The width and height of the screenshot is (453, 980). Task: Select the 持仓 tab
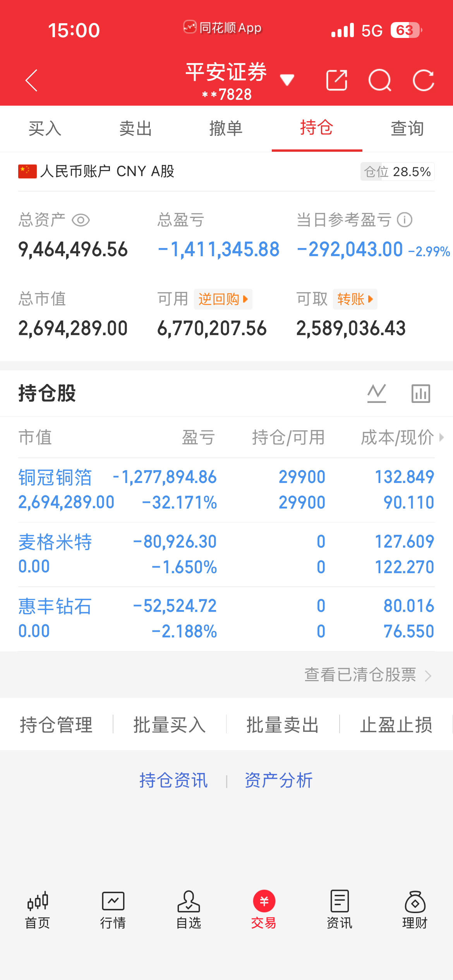click(x=317, y=128)
